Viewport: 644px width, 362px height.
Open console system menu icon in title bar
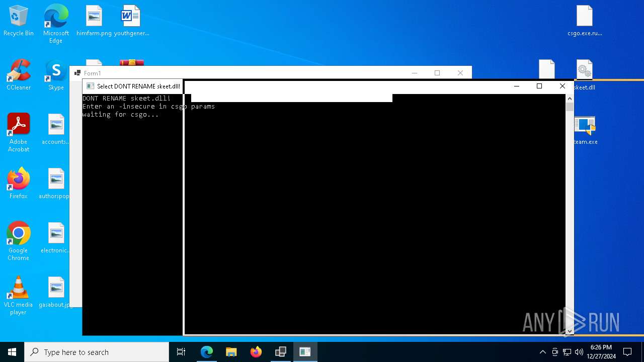(x=90, y=86)
